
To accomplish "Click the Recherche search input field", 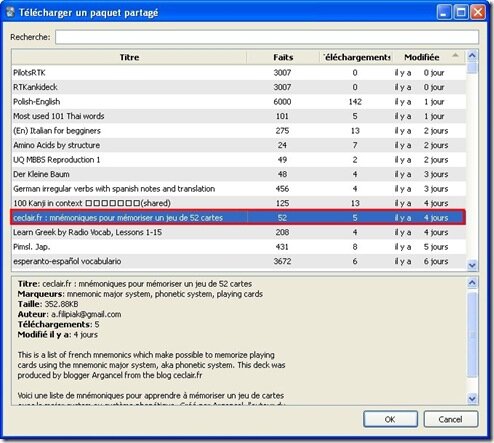I will coord(267,37).
